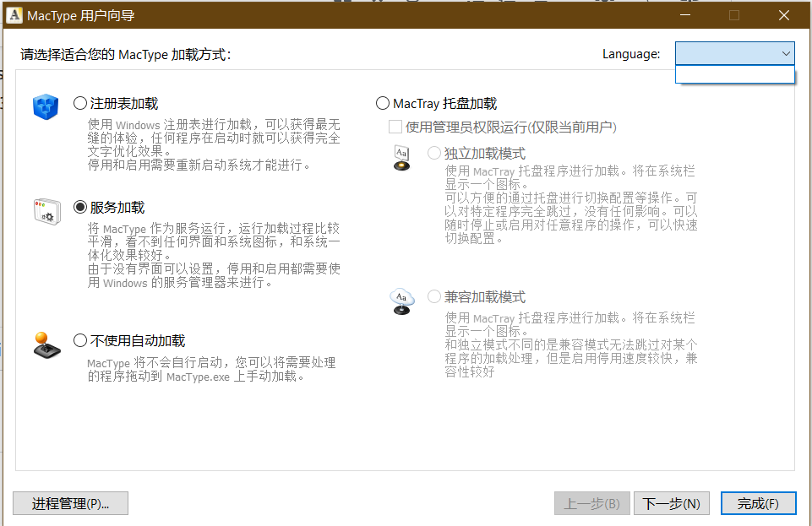812x526 pixels.
Task: Collapse the Language combo box arrow
Action: [786, 53]
